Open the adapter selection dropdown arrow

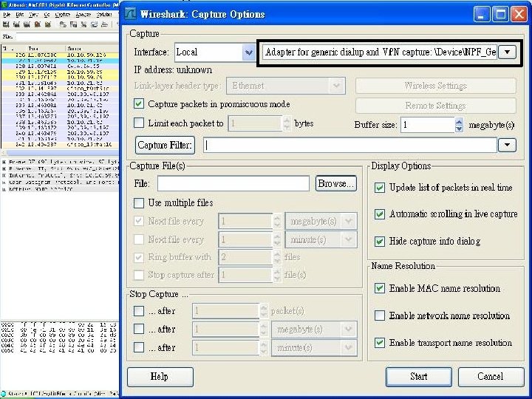pos(507,52)
